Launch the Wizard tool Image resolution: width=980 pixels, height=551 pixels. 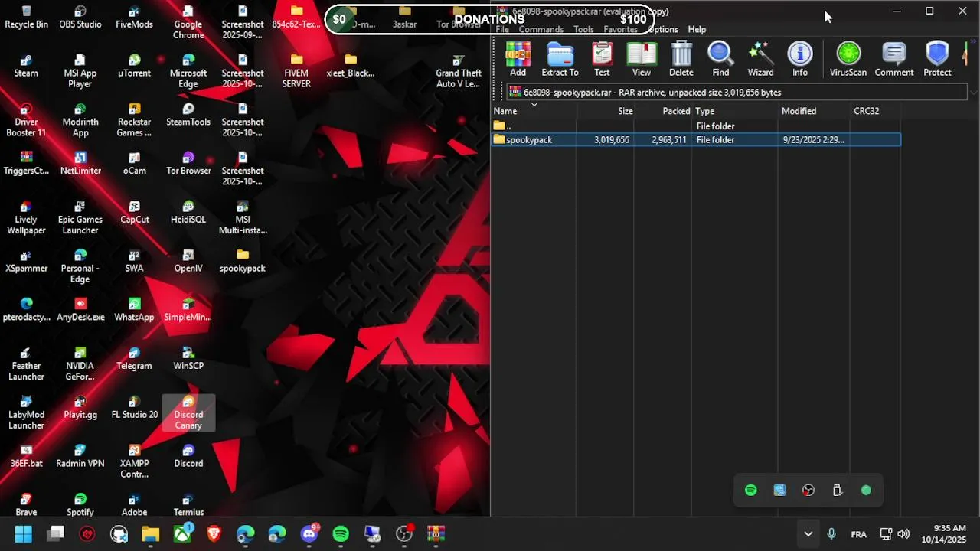(760, 60)
